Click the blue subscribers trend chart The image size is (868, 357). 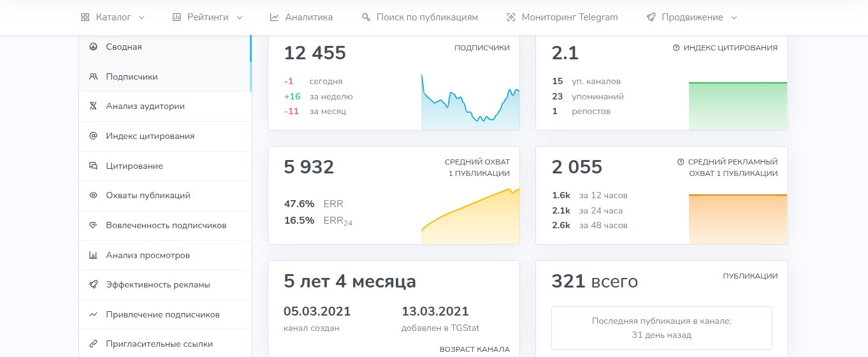470,102
